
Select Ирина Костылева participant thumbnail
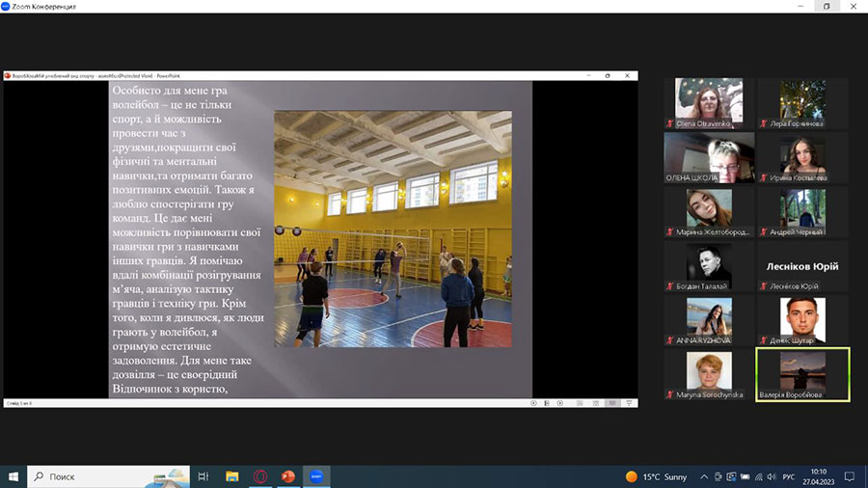pyautogui.click(x=802, y=157)
